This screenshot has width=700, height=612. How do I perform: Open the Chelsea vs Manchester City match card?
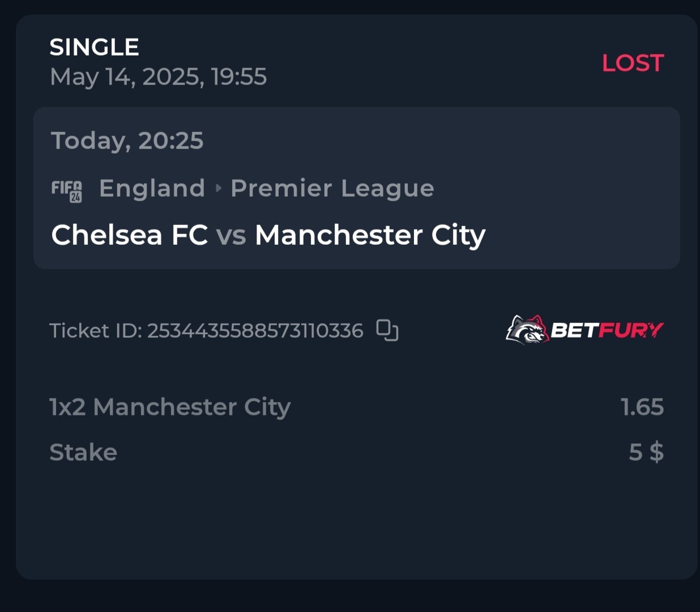pos(357,188)
